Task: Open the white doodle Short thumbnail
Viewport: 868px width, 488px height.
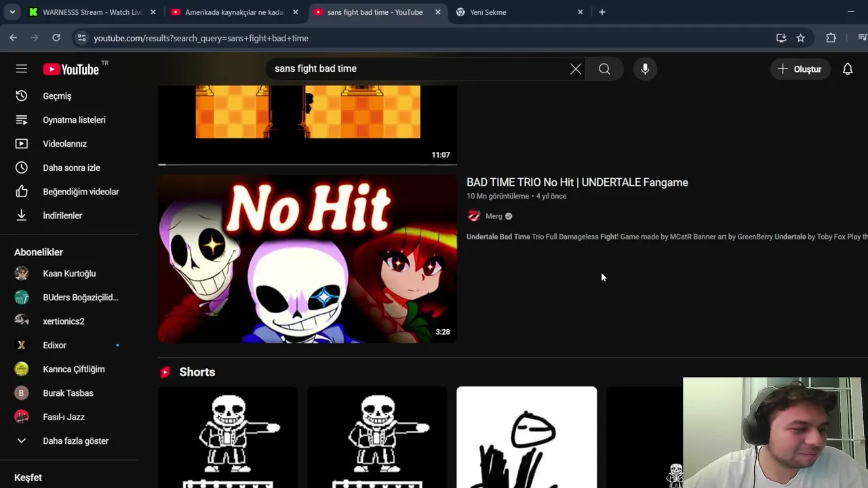Action: [527, 437]
